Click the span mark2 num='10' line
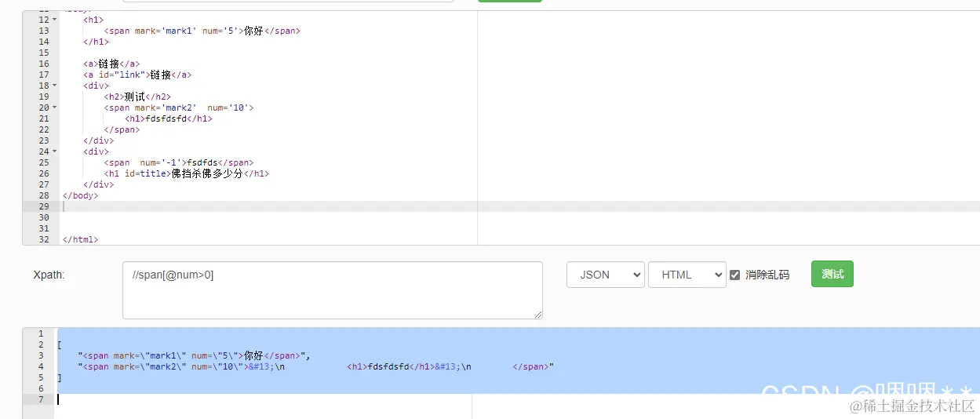 coord(179,107)
